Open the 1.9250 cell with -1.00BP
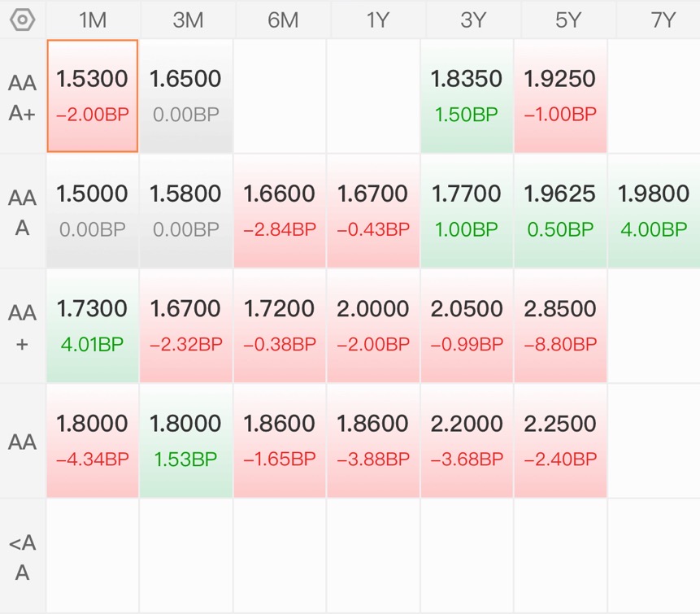This screenshot has width=700, height=614. click(x=560, y=96)
